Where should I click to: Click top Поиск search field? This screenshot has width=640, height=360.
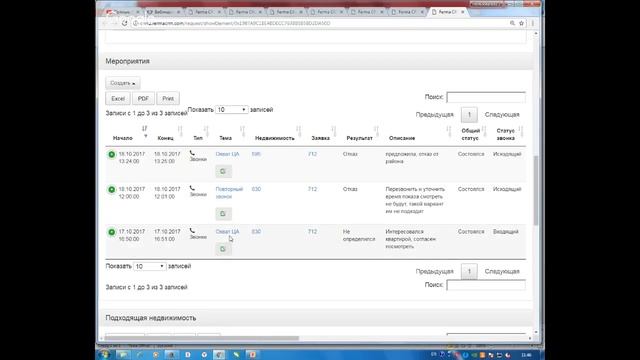coord(486,97)
